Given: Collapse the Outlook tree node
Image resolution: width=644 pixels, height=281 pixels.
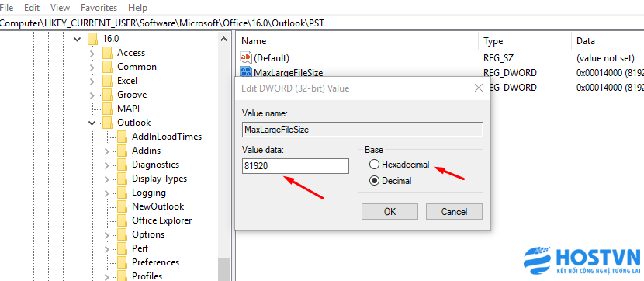Looking at the screenshot, I should [x=92, y=123].
